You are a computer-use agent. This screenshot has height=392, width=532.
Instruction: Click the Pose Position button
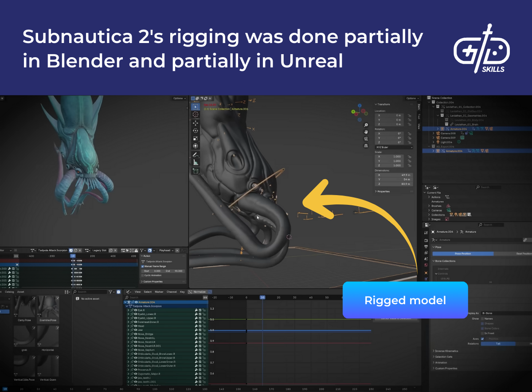(462, 254)
